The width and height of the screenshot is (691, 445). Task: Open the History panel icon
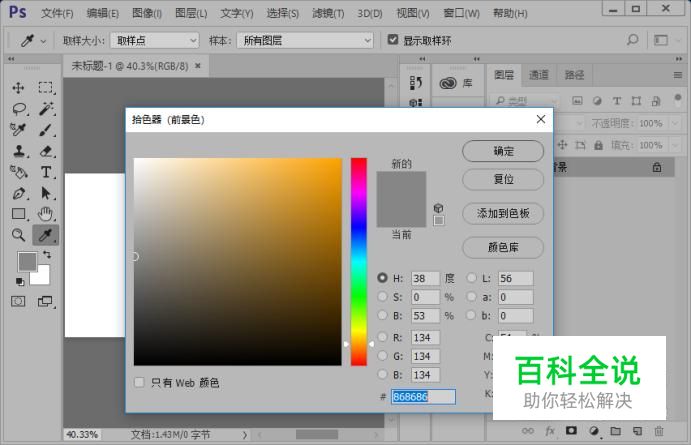(x=416, y=82)
